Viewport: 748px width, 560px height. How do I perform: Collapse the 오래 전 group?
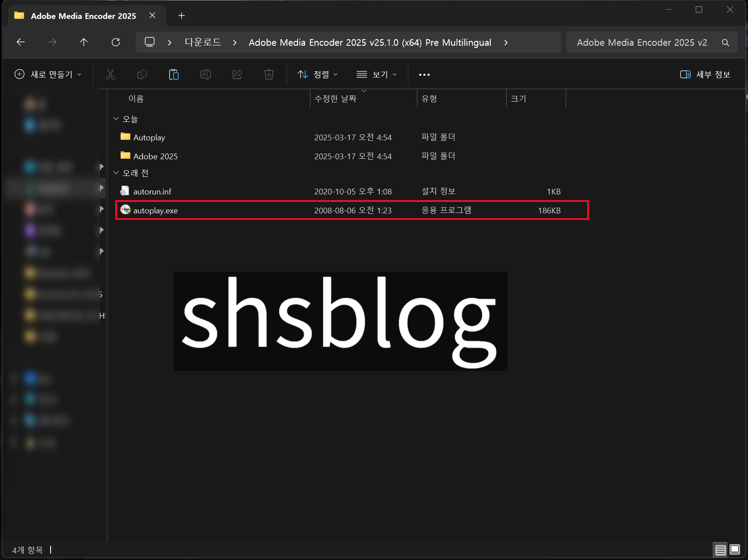pyautogui.click(x=116, y=173)
